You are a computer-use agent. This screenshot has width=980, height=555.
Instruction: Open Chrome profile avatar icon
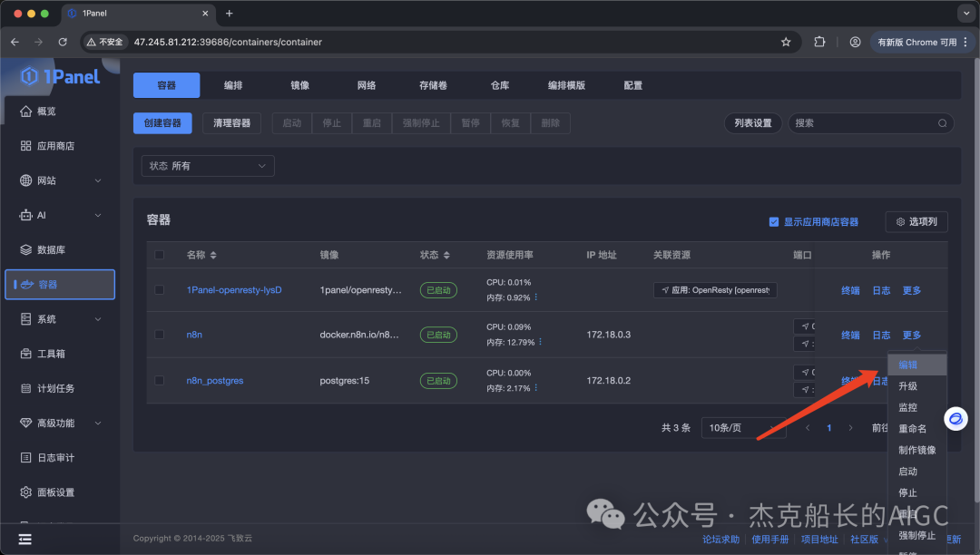(855, 42)
